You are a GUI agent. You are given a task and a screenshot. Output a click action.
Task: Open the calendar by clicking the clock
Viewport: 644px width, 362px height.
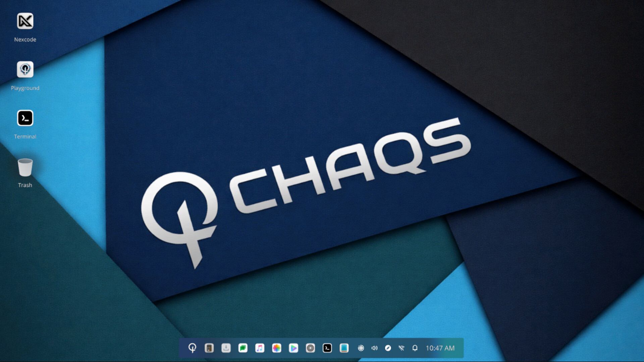click(x=440, y=348)
